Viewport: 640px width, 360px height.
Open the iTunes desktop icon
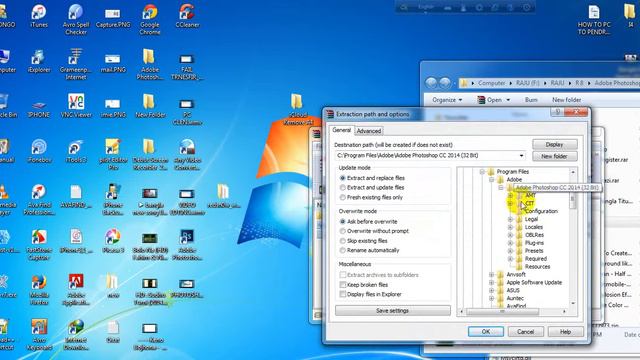tap(39, 16)
